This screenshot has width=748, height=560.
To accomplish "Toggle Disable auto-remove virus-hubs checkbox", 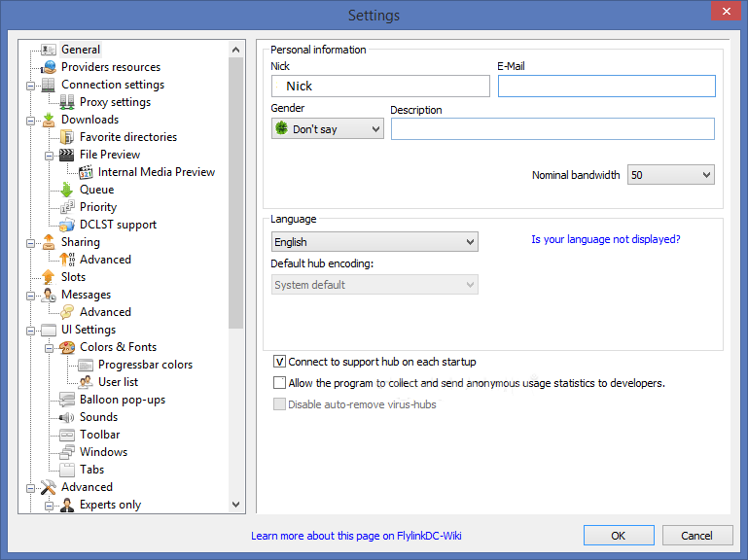I will click(x=280, y=404).
